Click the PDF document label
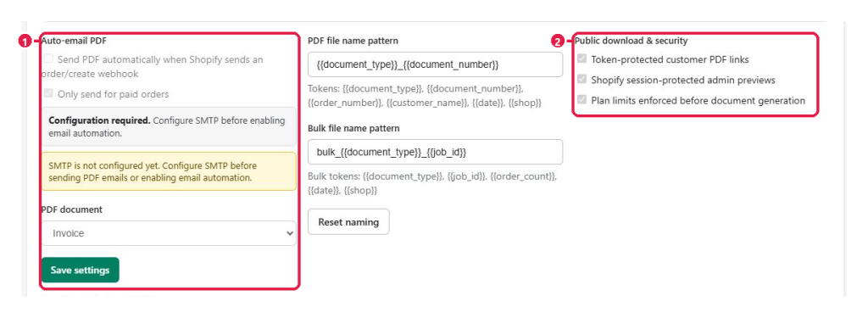868x318 pixels. pyautogui.click(x=71, y=209)
